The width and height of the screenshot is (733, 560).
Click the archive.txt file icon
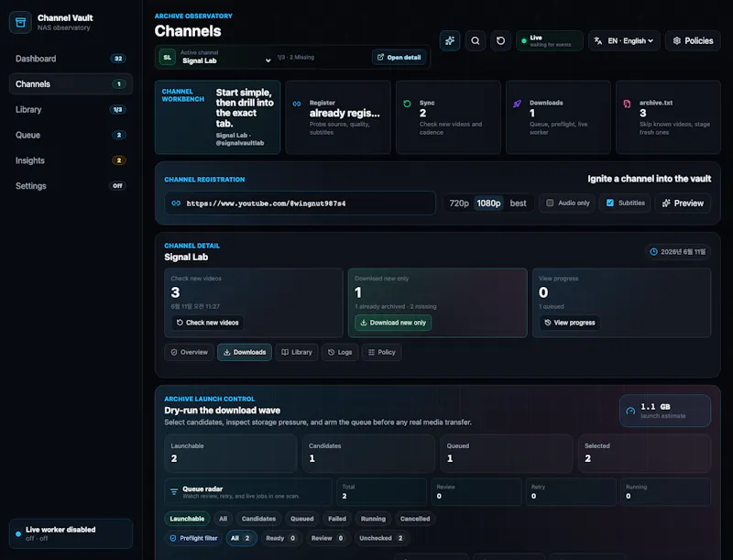point(627,104)
